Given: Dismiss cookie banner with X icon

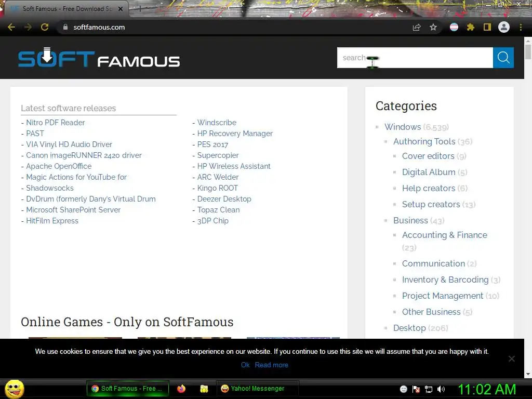Looking at the screenshot, I should 512,358.
